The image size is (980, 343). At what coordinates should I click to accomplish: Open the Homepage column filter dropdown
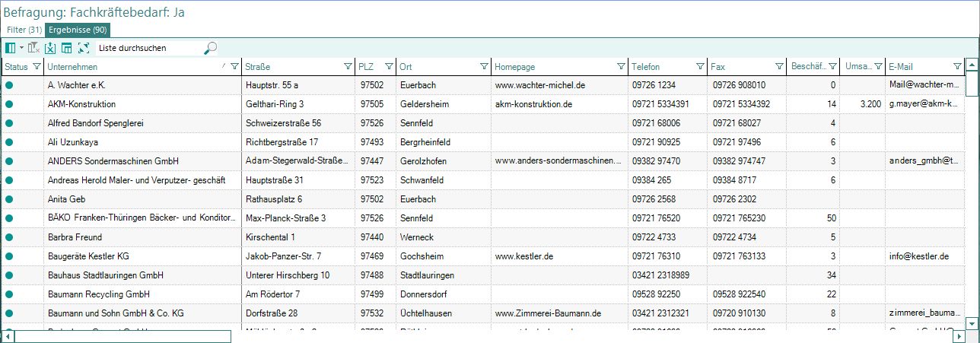[x=622, y=67]
